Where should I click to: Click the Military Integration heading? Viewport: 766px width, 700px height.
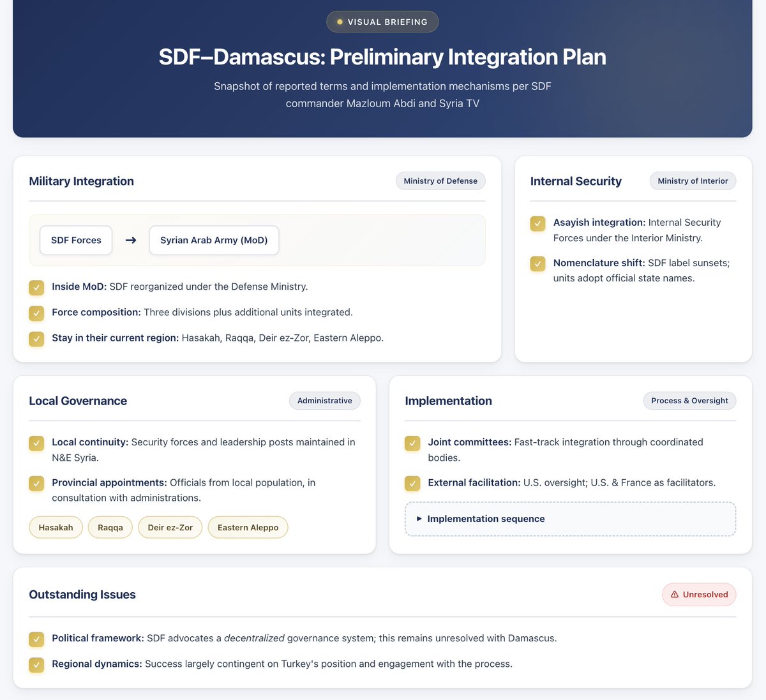(82, 181)
